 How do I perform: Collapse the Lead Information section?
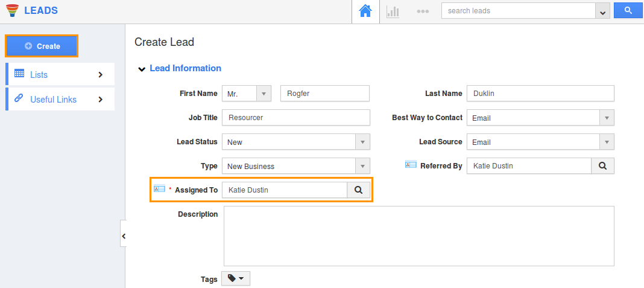[142, 69]
